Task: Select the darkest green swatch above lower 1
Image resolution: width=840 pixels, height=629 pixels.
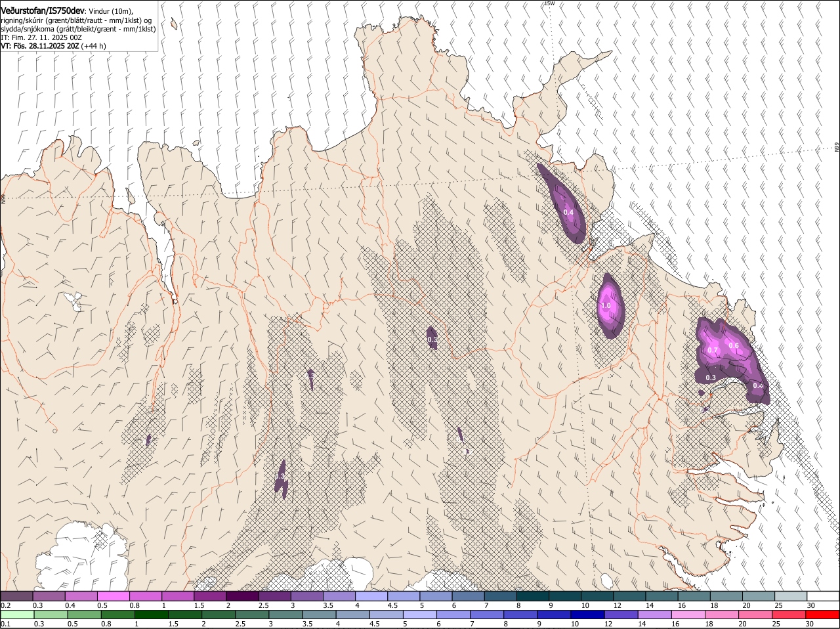Action: (x=151, y=615)
